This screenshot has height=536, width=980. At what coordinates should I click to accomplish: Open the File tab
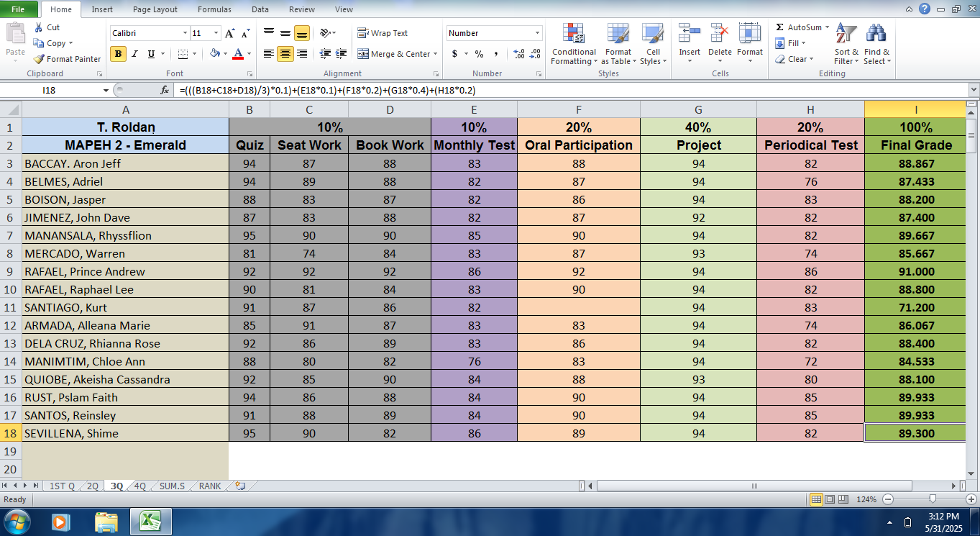click(x=19, y=9)
